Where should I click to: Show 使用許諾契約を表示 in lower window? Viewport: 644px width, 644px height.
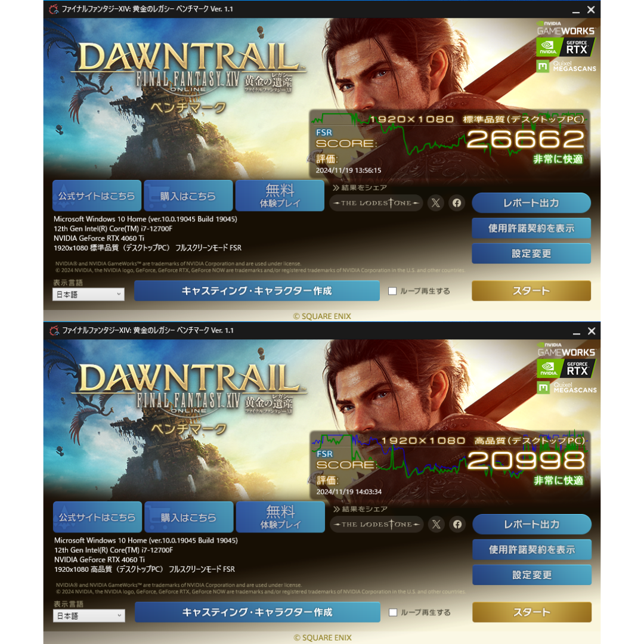(x=532, y=550)
